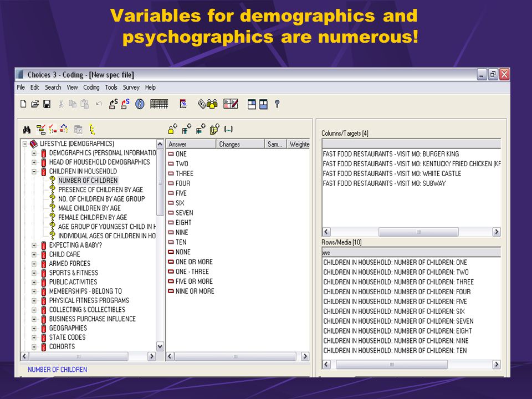Expand the CHILD CARE node

(34, 254)
